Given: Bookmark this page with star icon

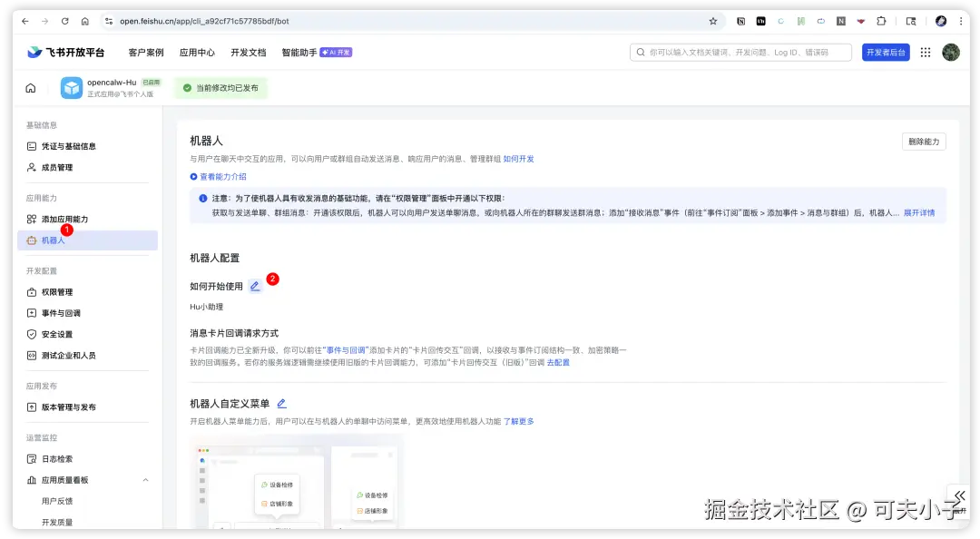Looking at the screenshot, I should [x=713, y=21].
